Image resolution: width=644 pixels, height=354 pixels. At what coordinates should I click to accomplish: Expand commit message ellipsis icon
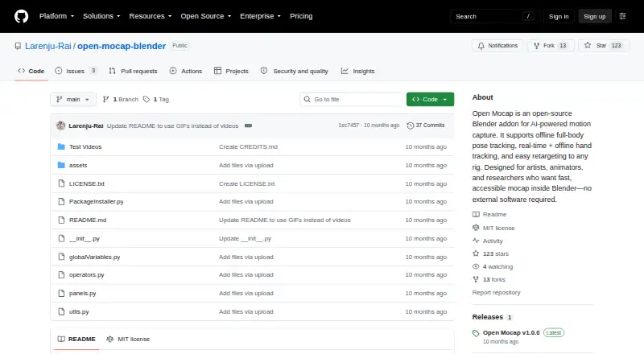[x=248, y=126]
